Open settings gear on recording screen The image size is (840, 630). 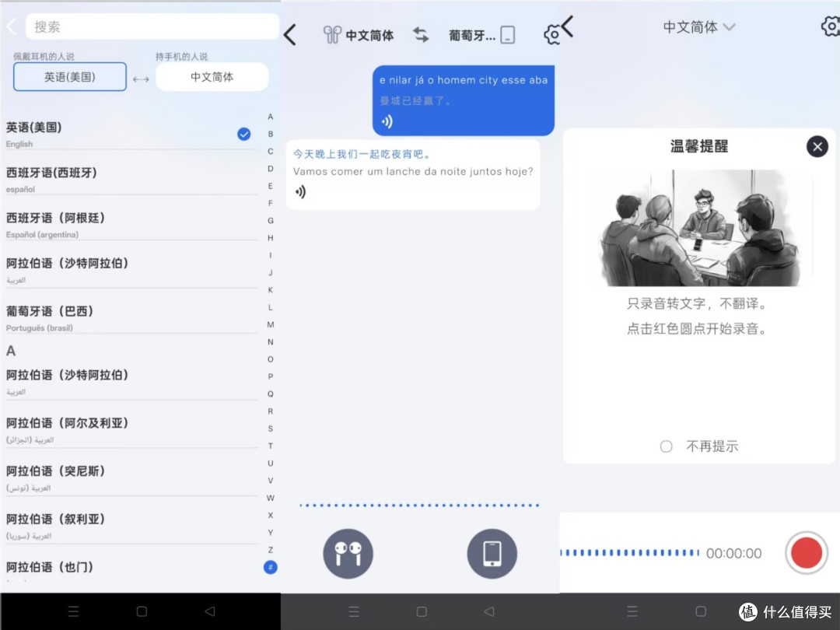(x=831, y=26)
